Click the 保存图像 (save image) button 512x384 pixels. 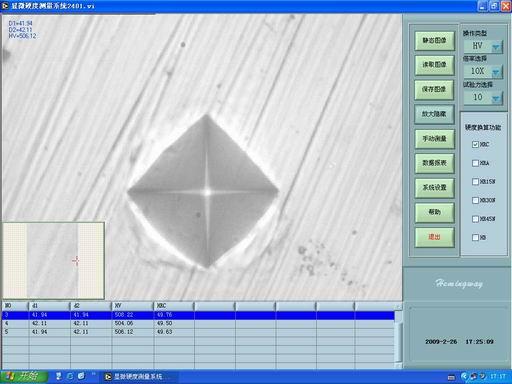click(434, 90)
